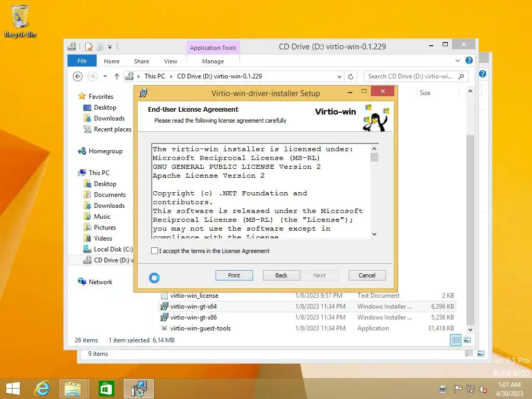Click the Print button in setup

pyautogui.click(x=234, y=275)
